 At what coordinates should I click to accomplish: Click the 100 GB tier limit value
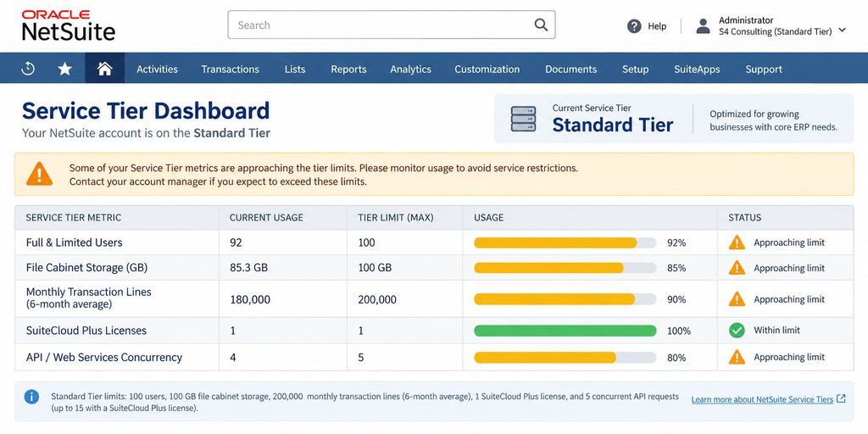(375, 268)
